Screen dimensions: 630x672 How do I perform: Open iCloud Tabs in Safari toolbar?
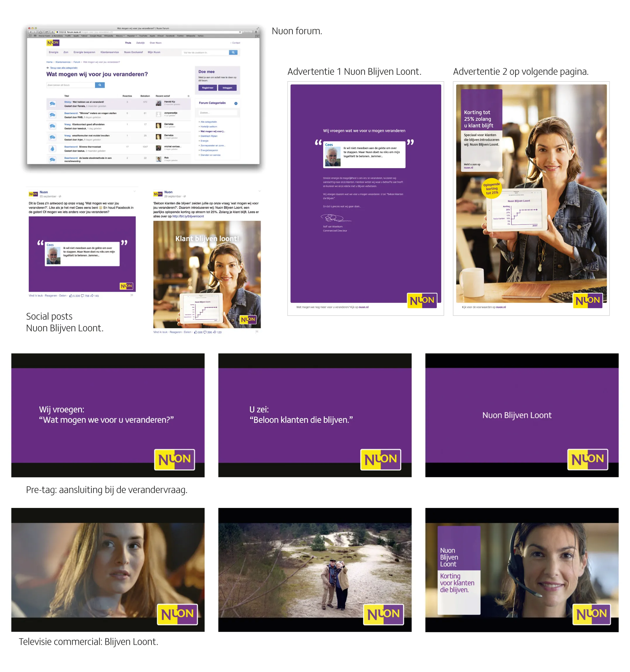pos(41,32)
